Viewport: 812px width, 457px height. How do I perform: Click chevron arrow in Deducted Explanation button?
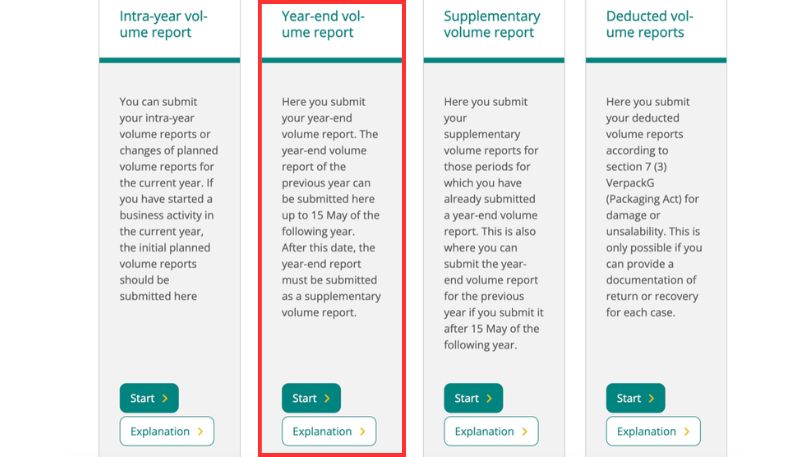click(686, 432)
